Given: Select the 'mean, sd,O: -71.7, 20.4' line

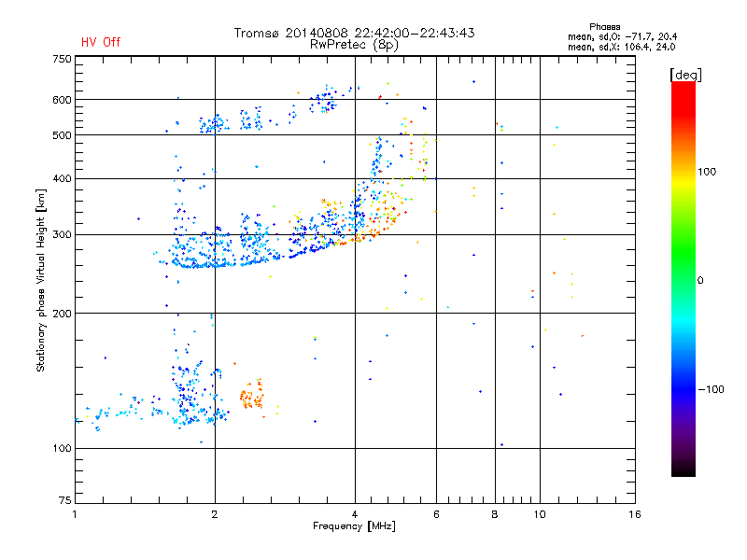Looking at the screenshot, I should (x=622, y=36).
